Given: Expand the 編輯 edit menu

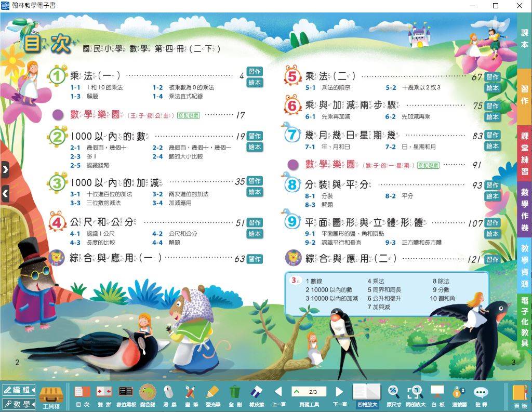Looking at the screenshot, I should tap(19, 390).
